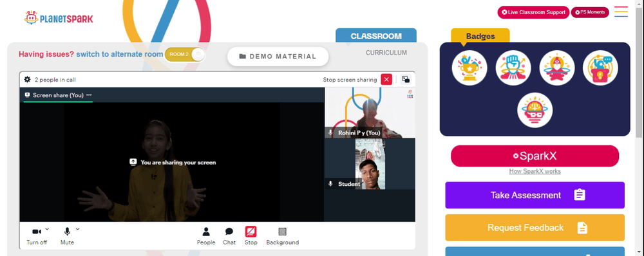The image size is (644, 256).
Task: Expand microphone options chevron
Action: (x=78, y=229)
